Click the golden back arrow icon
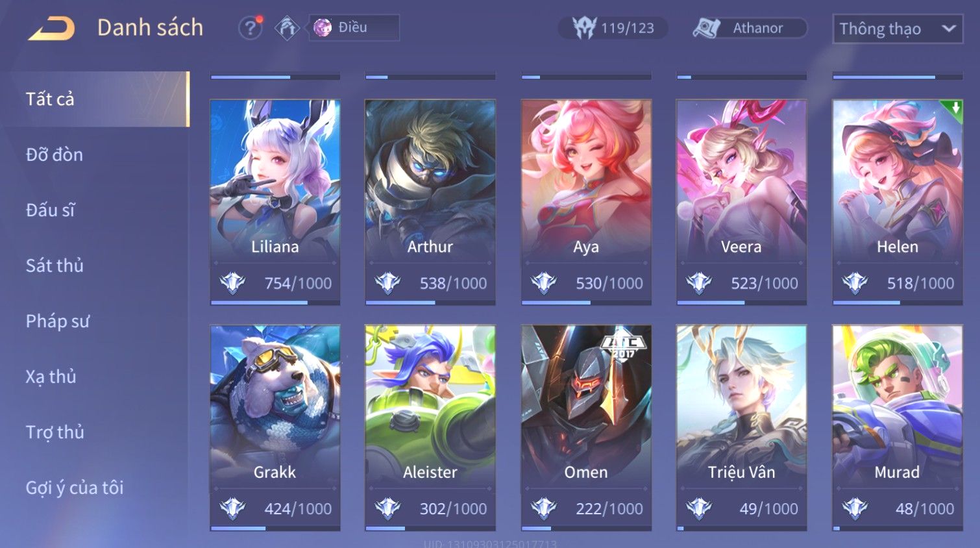Screen dimensions: 980x548 [x=52, y=29]
